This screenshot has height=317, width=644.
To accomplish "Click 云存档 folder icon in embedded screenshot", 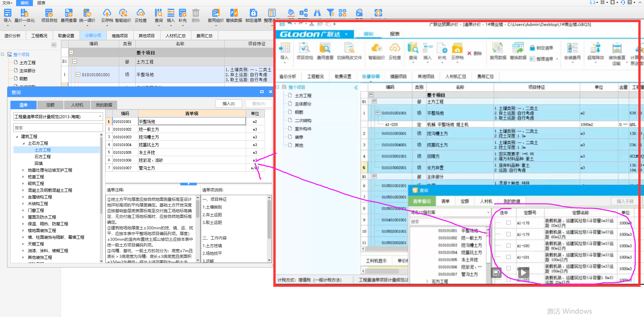I will 457,48.
